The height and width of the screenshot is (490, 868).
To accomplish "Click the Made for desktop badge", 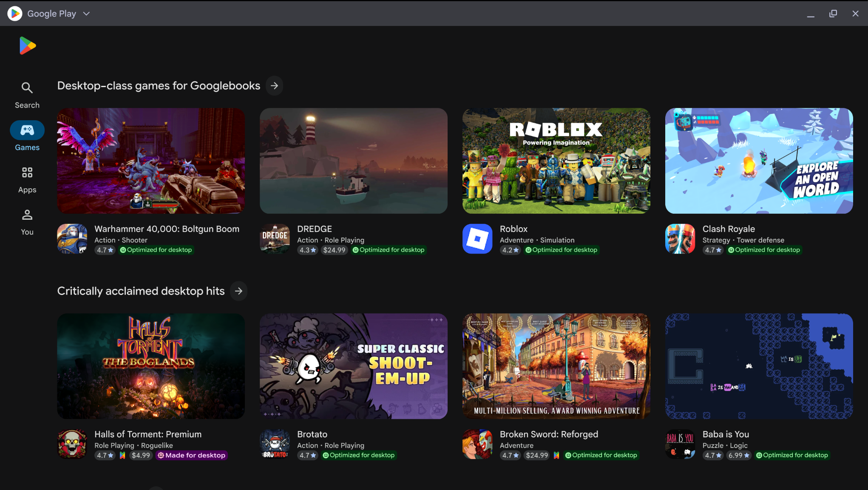I will point(191,455).
